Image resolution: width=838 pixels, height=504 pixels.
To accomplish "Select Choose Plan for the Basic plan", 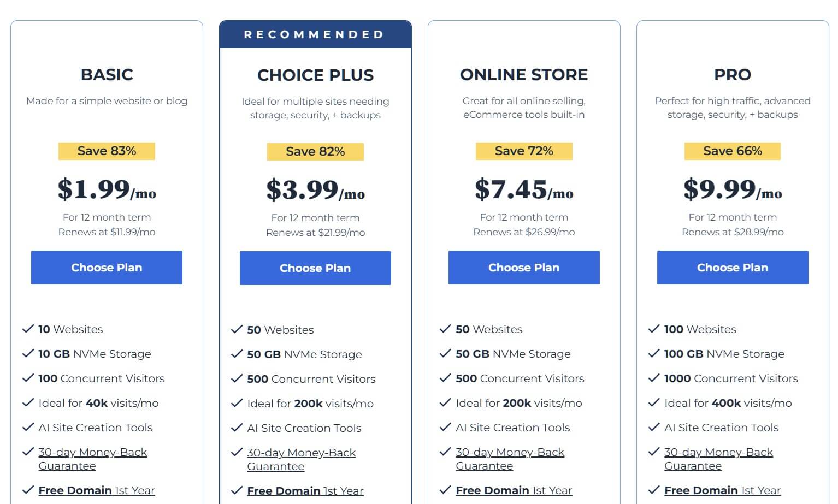I will coord(107,268).
